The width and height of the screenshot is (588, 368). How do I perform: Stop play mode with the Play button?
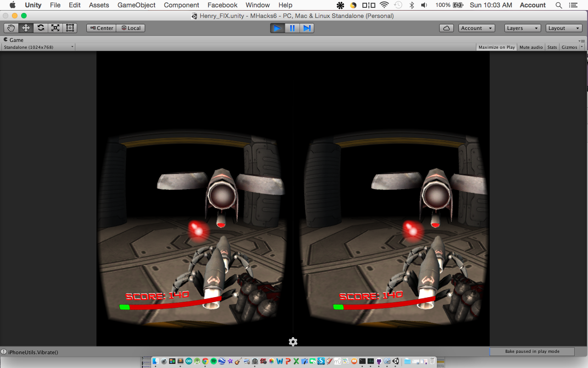[277, 28]
